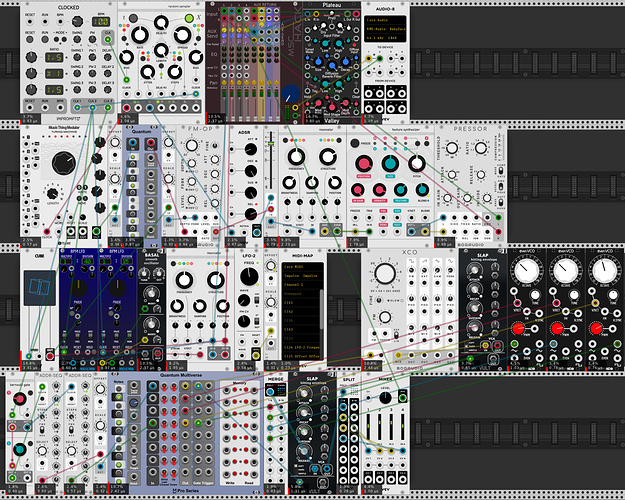Click the red CLOCK jack on Turing Machine
Image resolution: width=625 pixels, height=500 pixels.
(47, 232)
